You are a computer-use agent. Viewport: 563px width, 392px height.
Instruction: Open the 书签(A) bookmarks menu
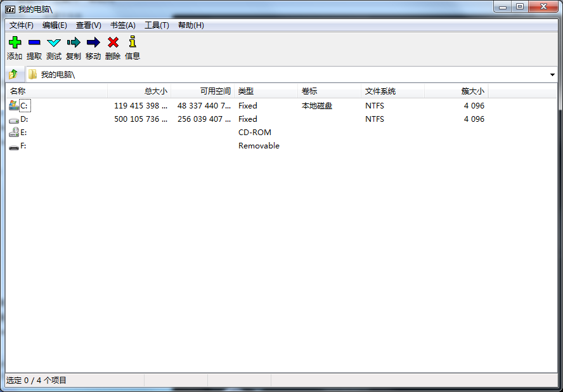[123, 25]
